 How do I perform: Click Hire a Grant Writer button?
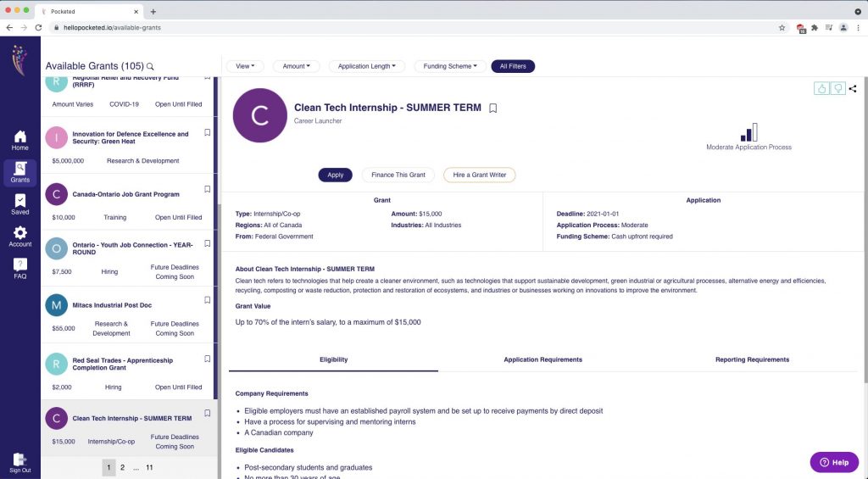pos(480,175)
